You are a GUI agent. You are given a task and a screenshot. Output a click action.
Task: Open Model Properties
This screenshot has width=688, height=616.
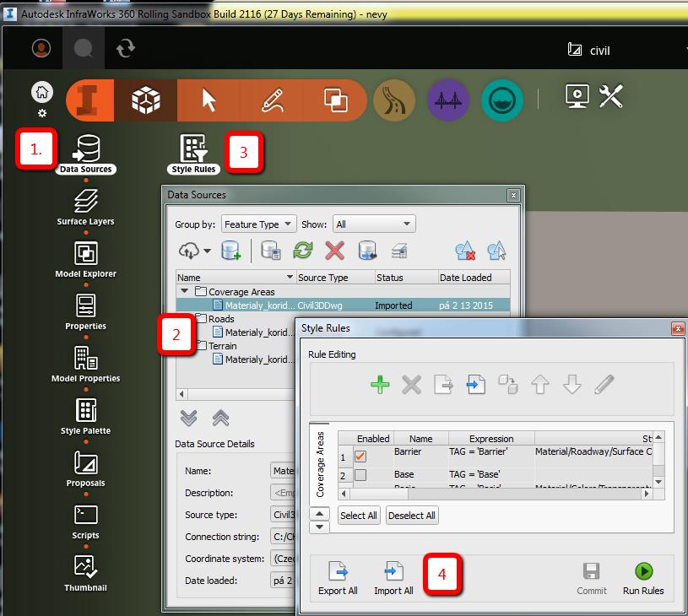pos(85,365)
